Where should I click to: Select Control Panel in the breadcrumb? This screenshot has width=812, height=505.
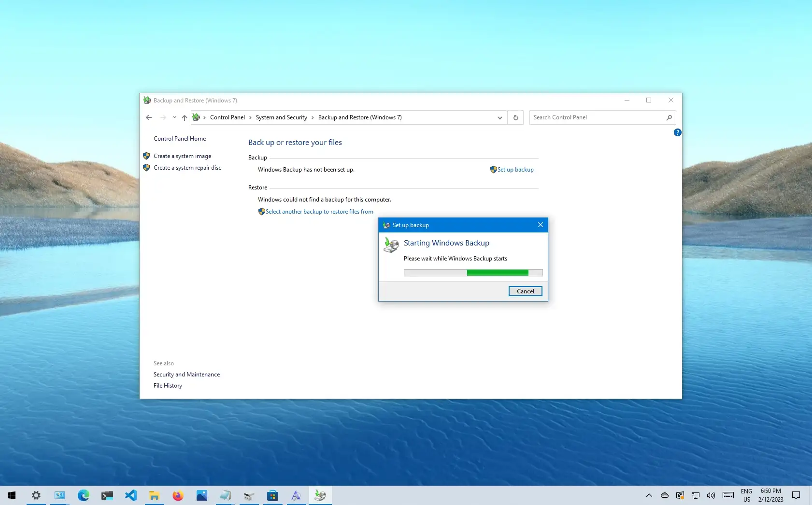[228, 117]
